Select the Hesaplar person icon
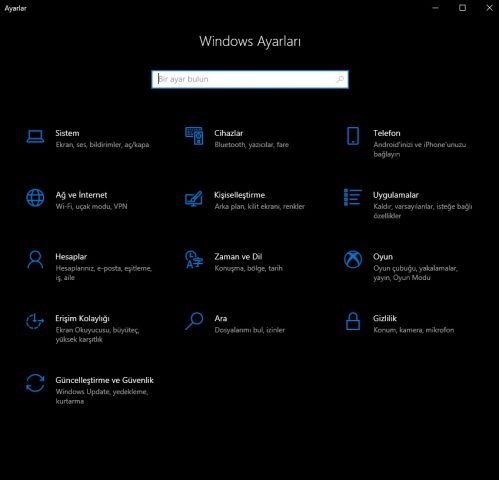Image resolution: width=499 pixels, height=480 pixels. tap(35, 260)
